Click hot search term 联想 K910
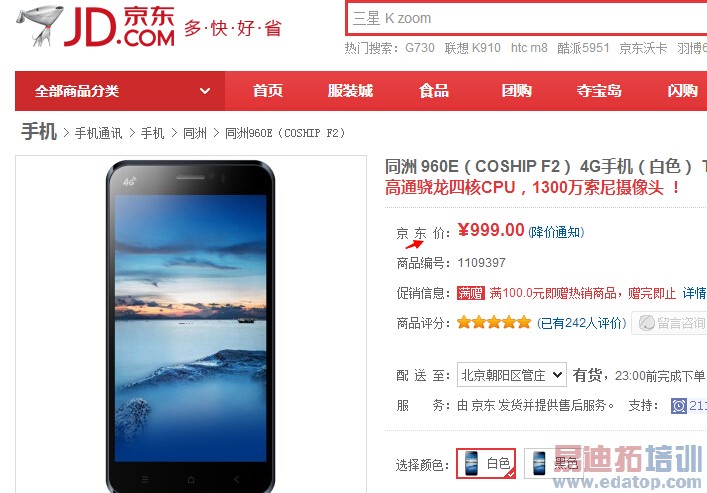Screen dimensions: 707x493 (473, 48)
